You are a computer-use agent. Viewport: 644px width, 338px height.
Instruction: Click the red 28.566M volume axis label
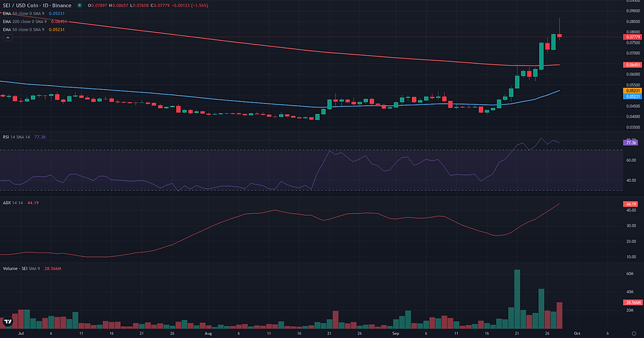[x=632, y=303]
